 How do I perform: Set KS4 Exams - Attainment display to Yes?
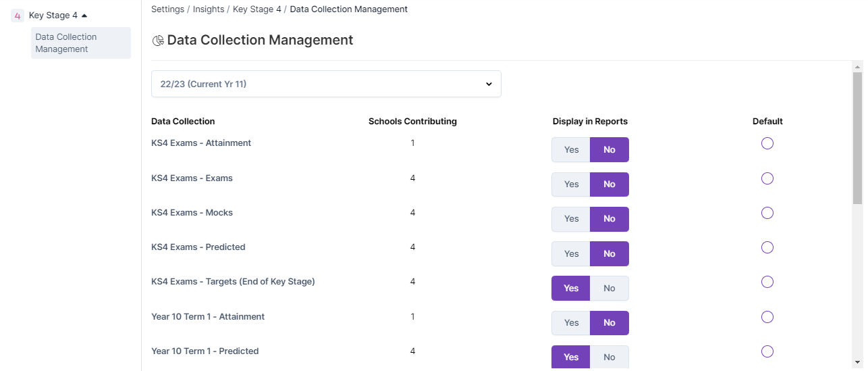(x=571, y=150)
